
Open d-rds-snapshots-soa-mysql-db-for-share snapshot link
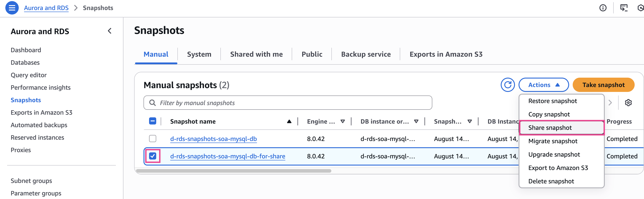[228, 156]
